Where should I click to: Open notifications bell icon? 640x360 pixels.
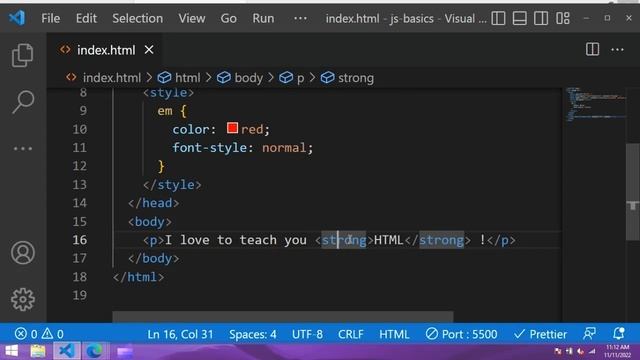coord(619,334)
